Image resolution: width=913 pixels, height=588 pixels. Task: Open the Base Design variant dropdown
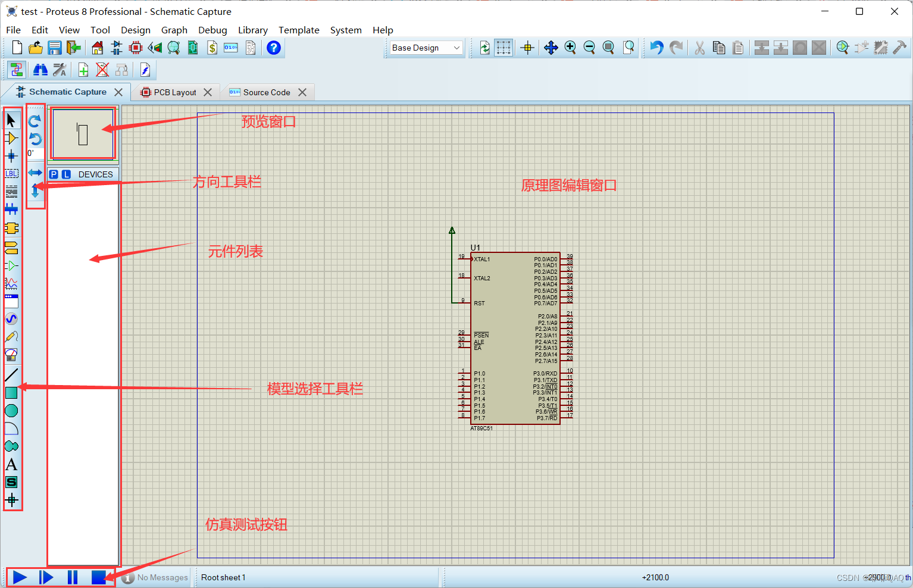[x=426, y=48]
